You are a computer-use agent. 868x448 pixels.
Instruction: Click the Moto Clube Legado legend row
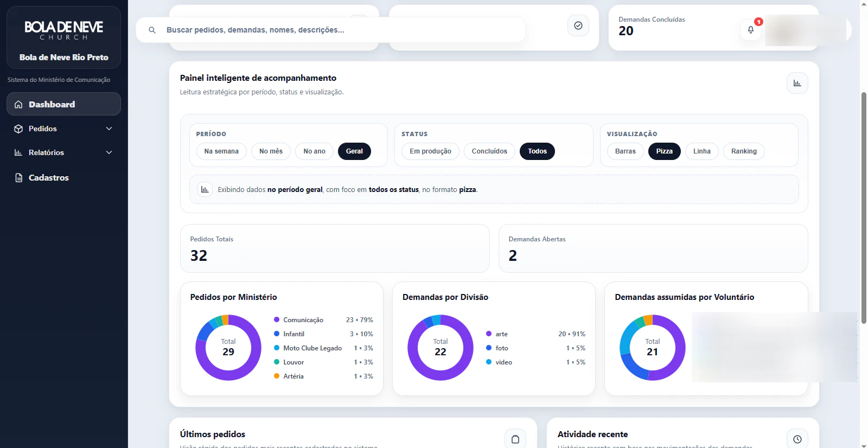pos(323,348)
